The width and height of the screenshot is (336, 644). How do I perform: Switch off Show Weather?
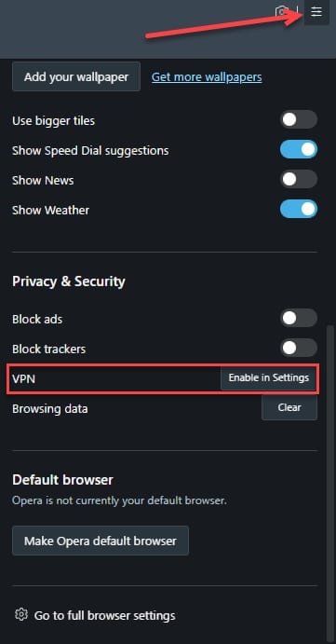[299, 209]
